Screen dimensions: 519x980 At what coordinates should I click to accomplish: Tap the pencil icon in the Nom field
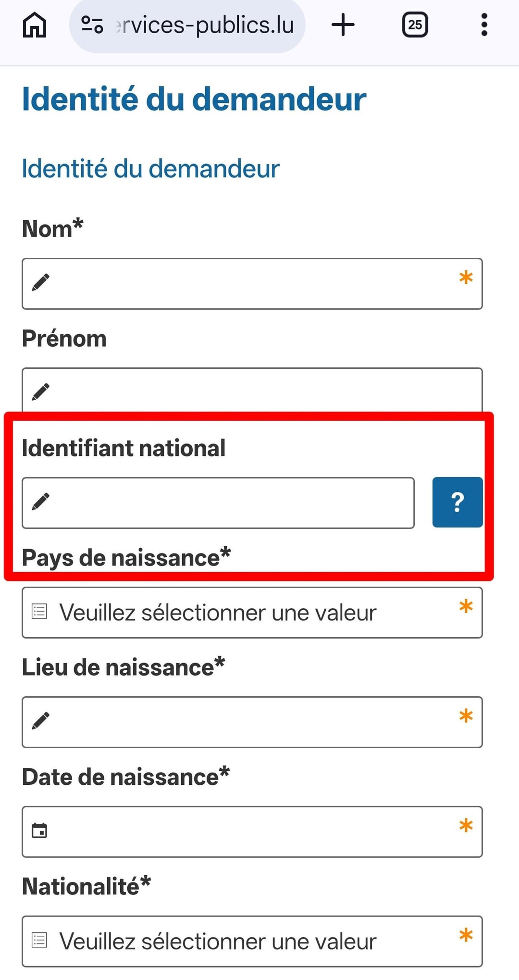coord(40,282)
